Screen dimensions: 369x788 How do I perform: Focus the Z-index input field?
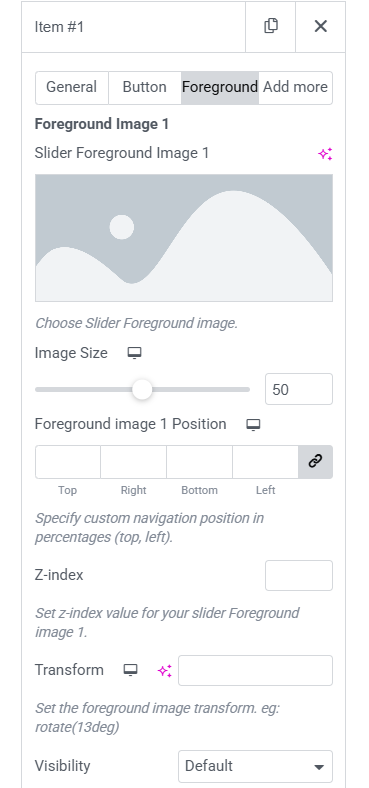(299, 575)
